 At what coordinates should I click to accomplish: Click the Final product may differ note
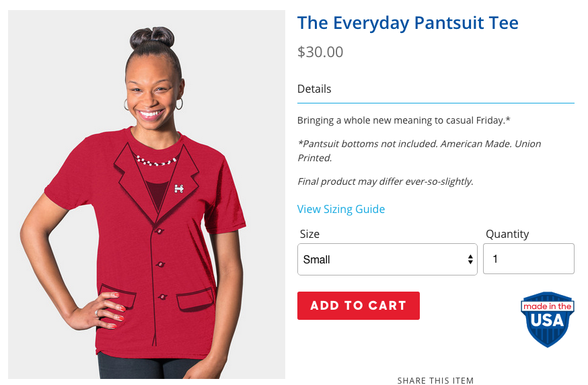385,181
